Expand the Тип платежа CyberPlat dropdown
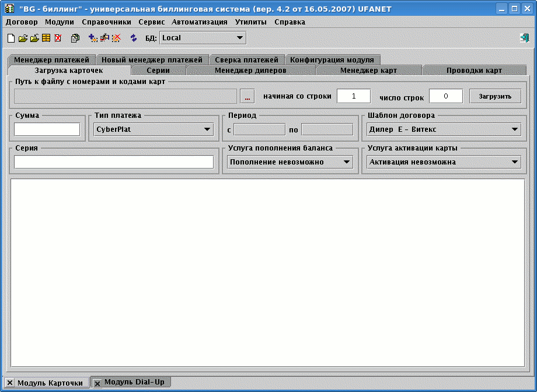This screenshot has height=392, width=537. (207, 129)
